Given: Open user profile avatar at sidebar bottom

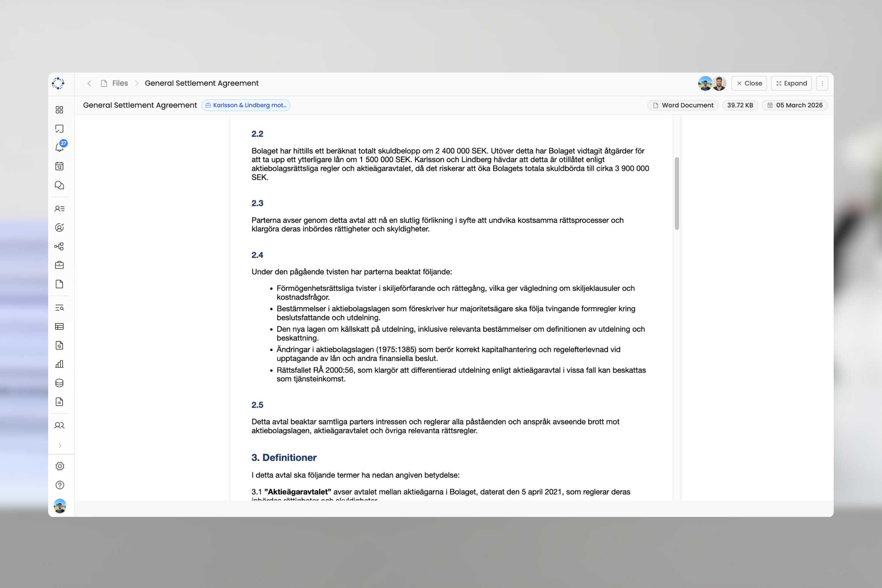Looking at the screenshot, I should tap(60, 506).
